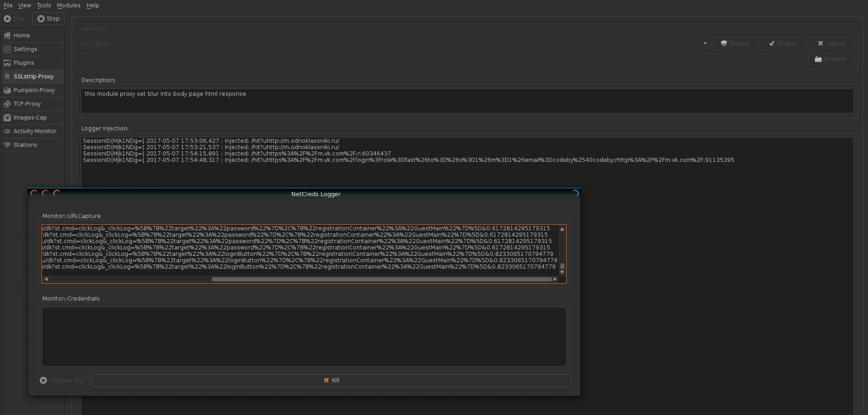This screenshot has height=415, width=868.
Task: Select the Pumpkin-Proxy sidebar icon
Action: pyautogui.click(x=7, y=90)
